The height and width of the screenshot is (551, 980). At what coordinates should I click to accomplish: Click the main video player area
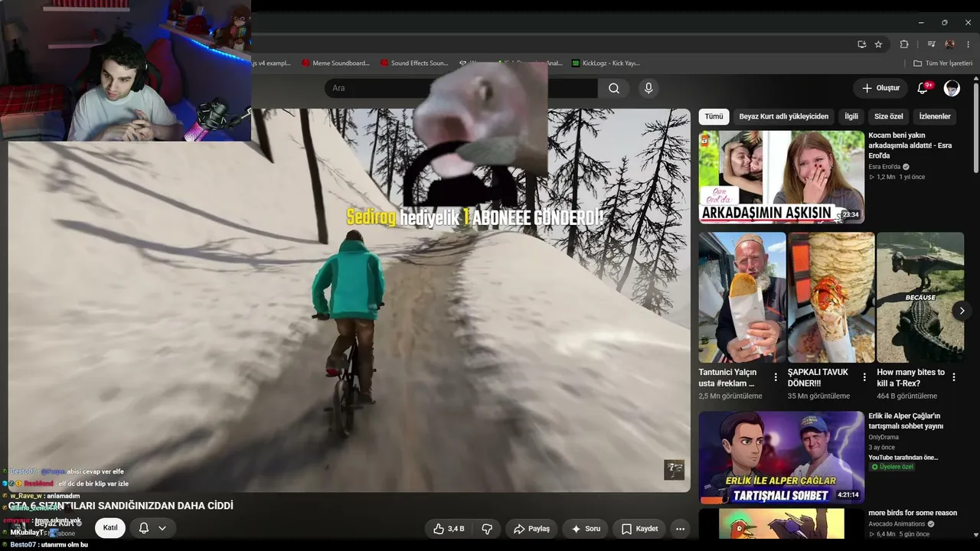click(x=349, y=300)
